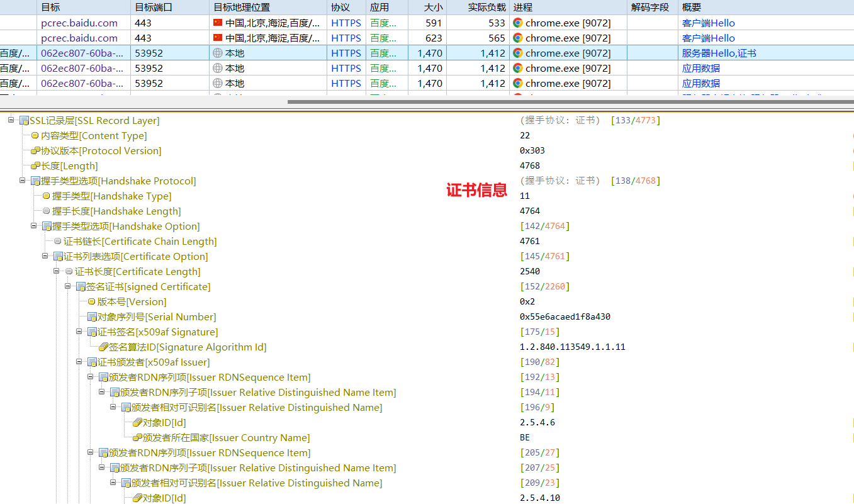Click the Chrome icon in the 623-size row

tap(518, 38)
